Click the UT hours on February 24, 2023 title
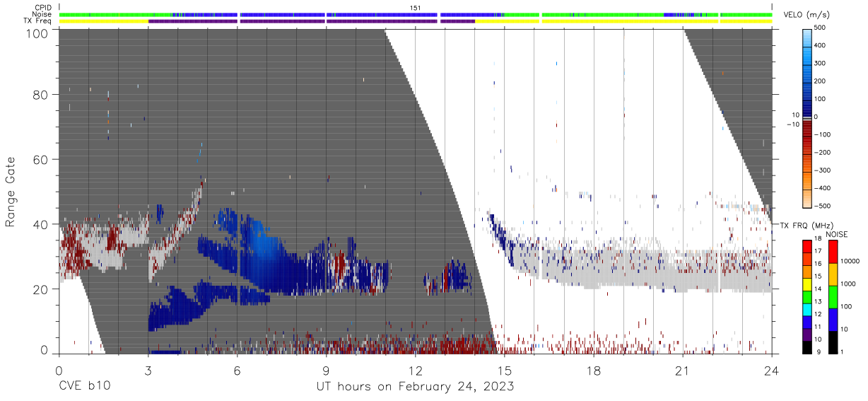This screenshot has width=868, height=401. point(415,388)
